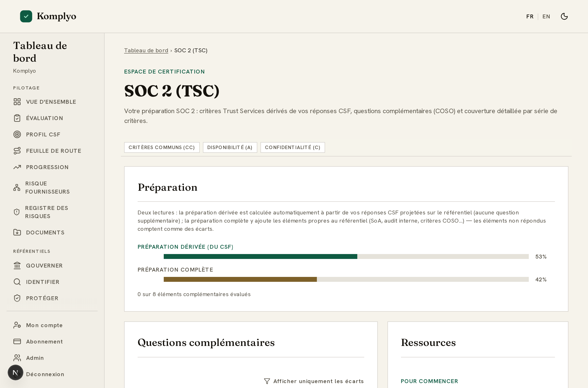Switch language to FR

pos(530,17)
